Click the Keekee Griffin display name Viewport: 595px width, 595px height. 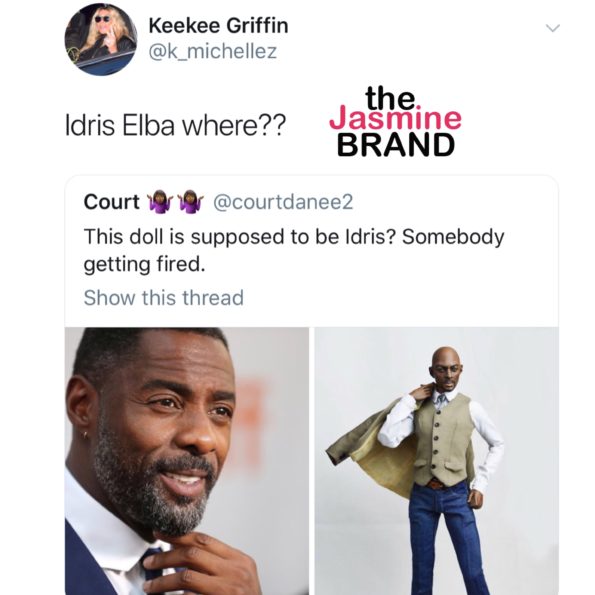[x=218, y=26]
